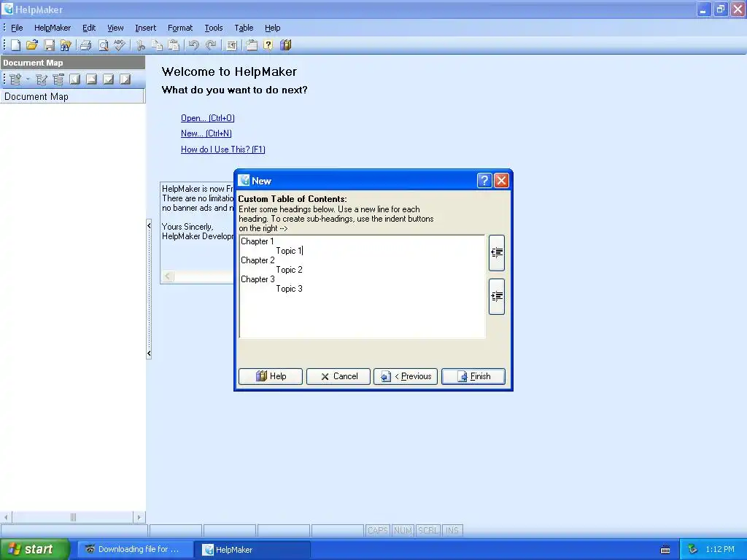747x560 pixels.
Task: Click the remove topic icon in Document Map
Action: 58,79
